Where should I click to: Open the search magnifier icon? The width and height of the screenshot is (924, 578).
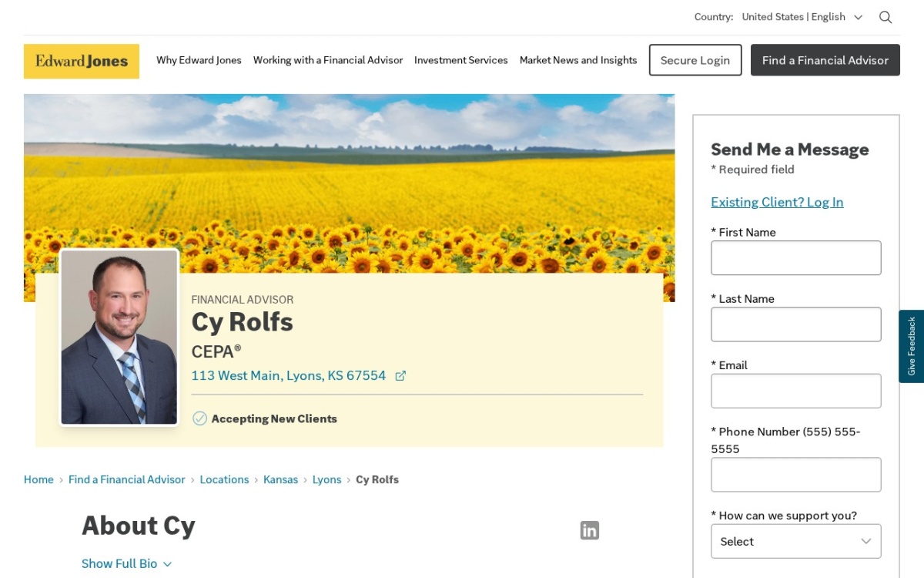[885, 17]
